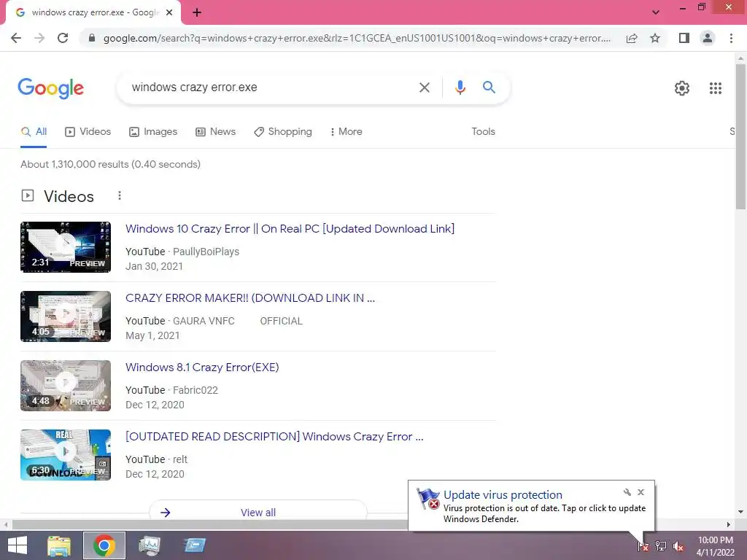Screen dimensions: 747x560
Task: Open the Chrome profile avatar
Action: pos(708,38)
